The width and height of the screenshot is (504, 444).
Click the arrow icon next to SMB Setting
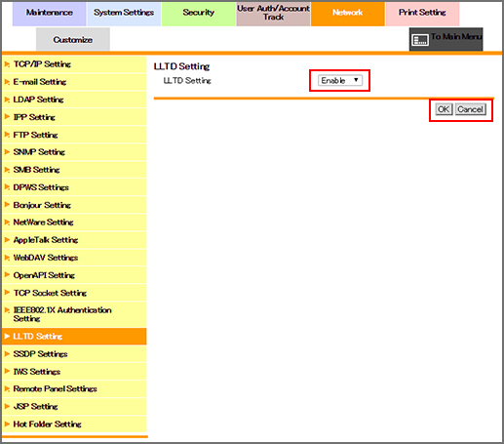[7, 170]
